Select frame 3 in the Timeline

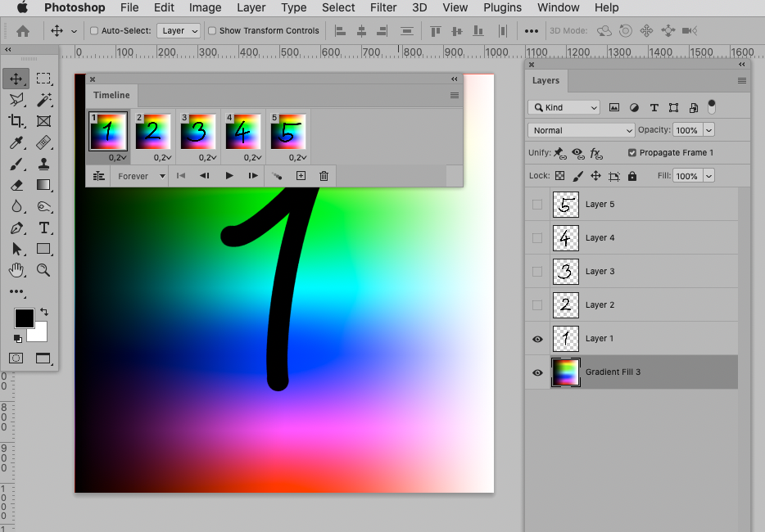198,131
